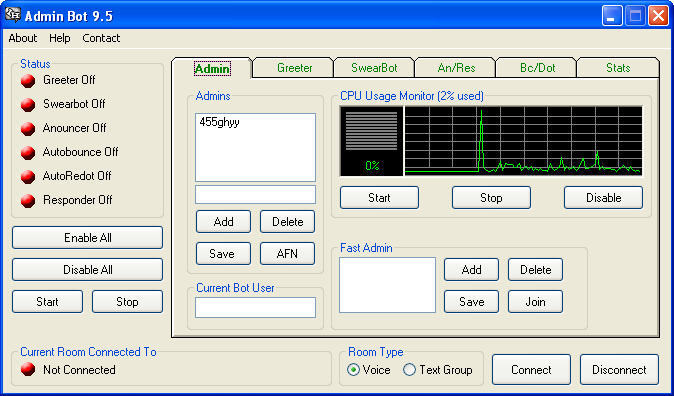
Task: Minimize the Admin Bot window
Action: pyautogui.click(x=612, y=16)
